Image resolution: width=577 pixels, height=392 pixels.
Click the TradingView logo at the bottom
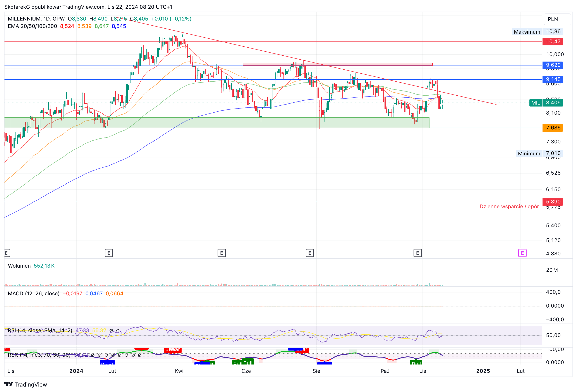[x=26, y=384]
